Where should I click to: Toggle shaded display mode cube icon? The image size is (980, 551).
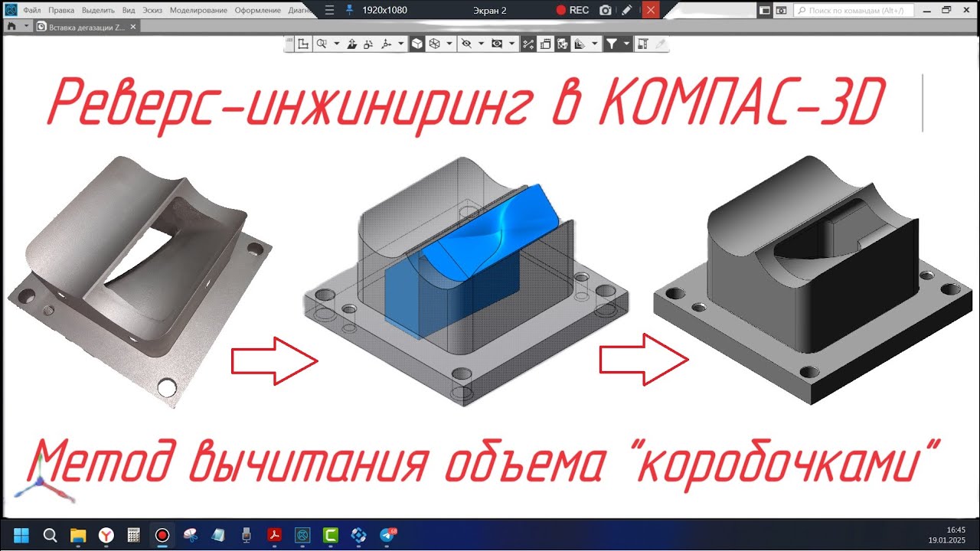coord(416,44)
